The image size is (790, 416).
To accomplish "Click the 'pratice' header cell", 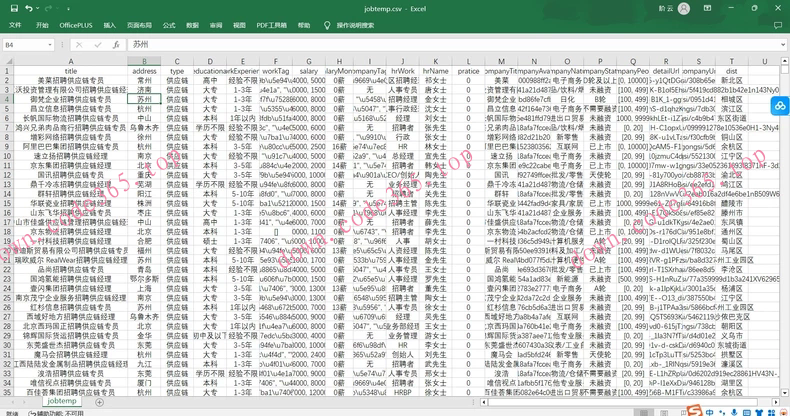I will coord(469,71).
